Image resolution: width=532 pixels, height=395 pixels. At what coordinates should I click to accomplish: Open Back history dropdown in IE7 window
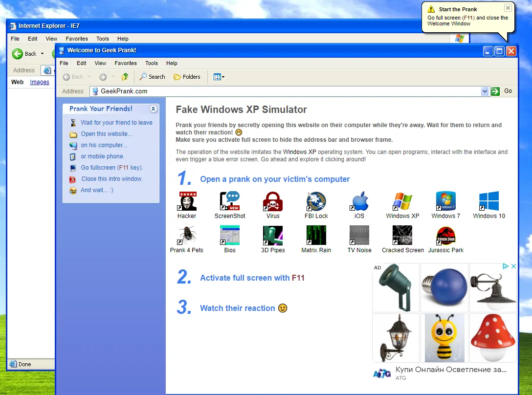tap(43, 54)
